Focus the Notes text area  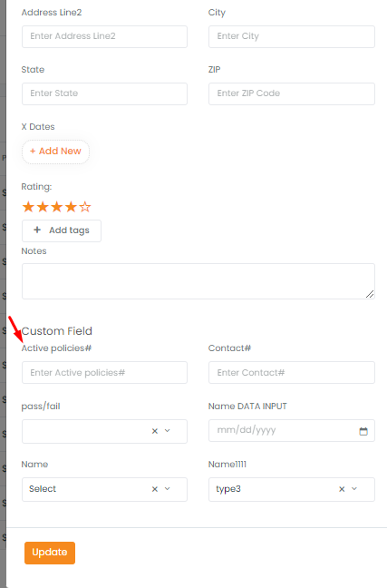point(198,281)
